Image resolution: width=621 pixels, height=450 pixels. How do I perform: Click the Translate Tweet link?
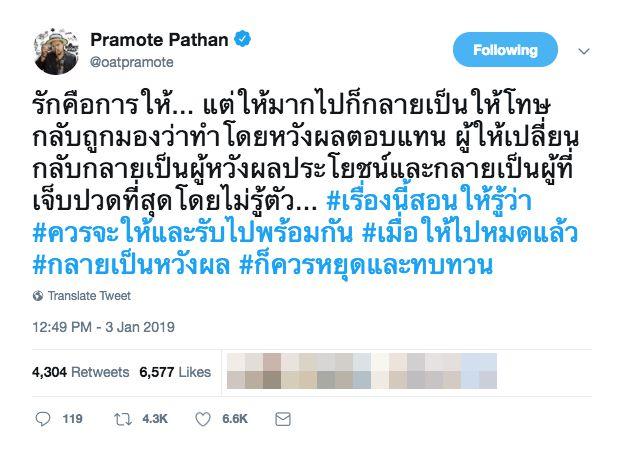pyautogui.click(x=90, y=296)
